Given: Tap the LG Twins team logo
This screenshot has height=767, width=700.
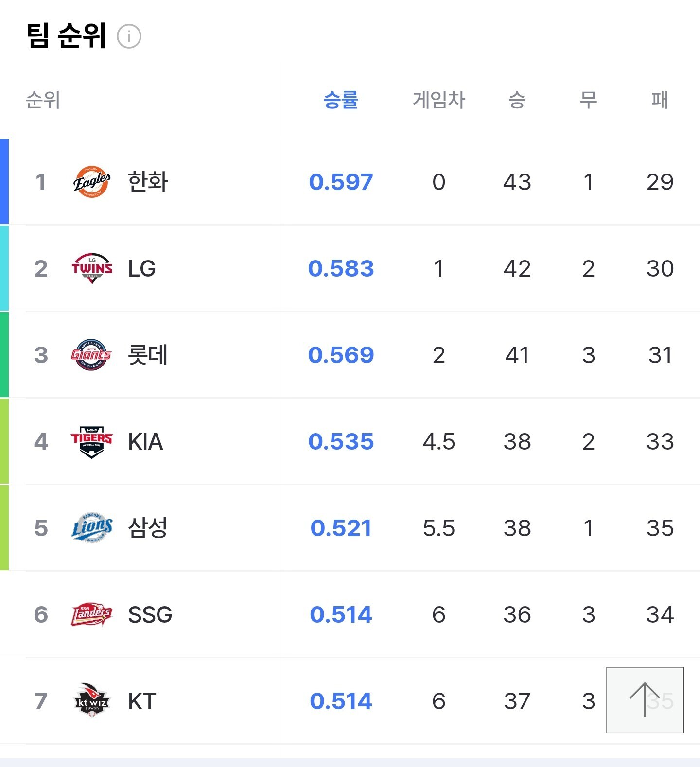Looking at the screenshot, I should click(x=92, y=268).
